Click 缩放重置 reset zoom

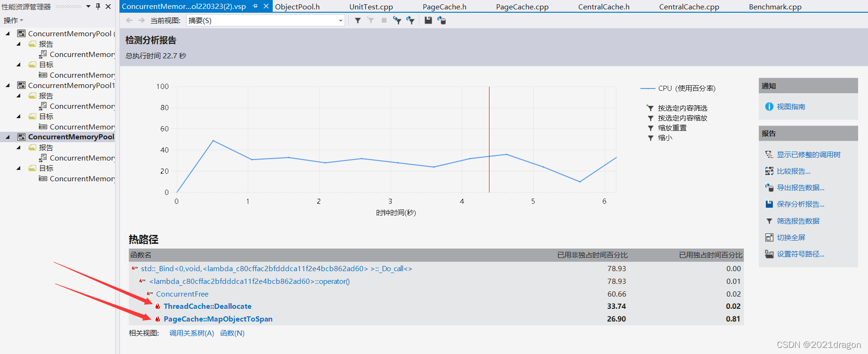672,128
